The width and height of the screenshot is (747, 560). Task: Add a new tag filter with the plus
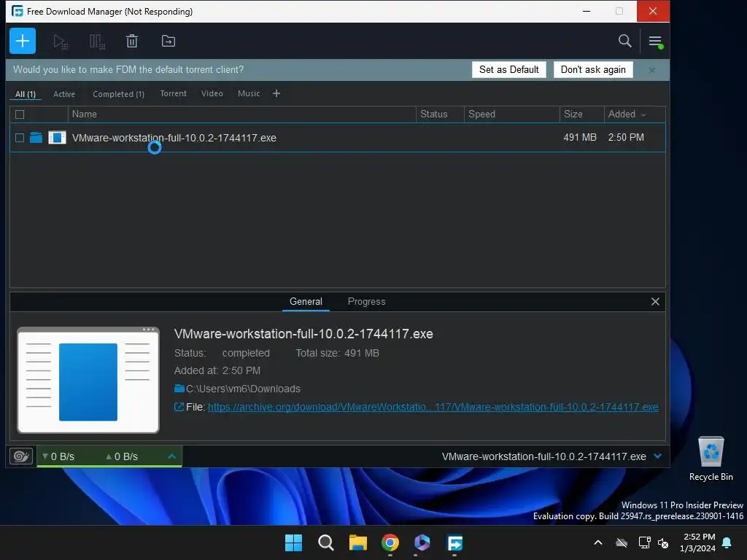276,93
